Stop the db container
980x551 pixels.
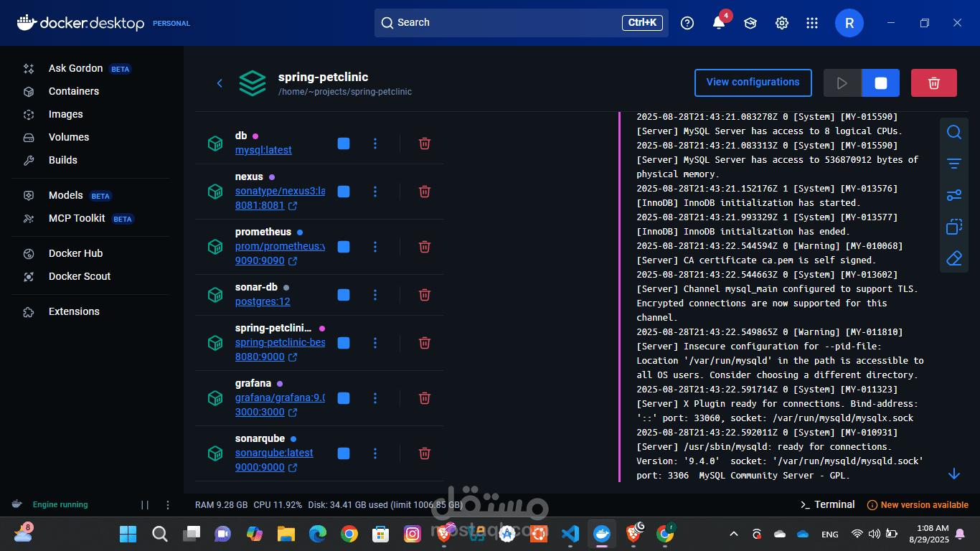pos(344,143)
